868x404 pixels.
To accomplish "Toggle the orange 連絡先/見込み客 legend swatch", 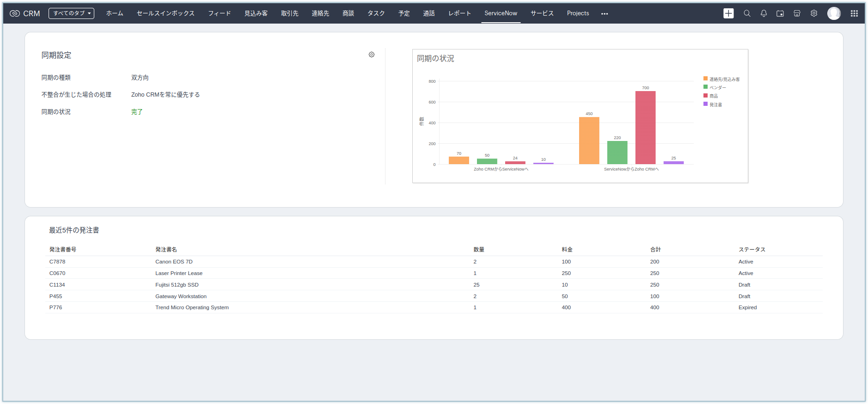I will [706, 79].
